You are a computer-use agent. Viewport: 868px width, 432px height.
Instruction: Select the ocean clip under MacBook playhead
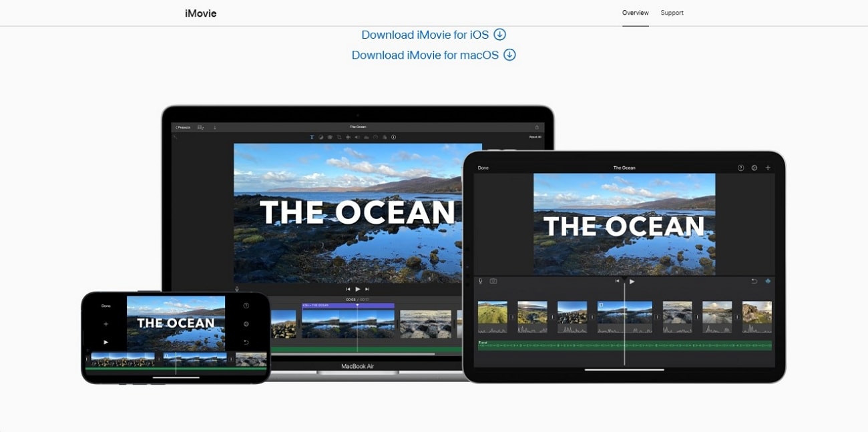348,323
